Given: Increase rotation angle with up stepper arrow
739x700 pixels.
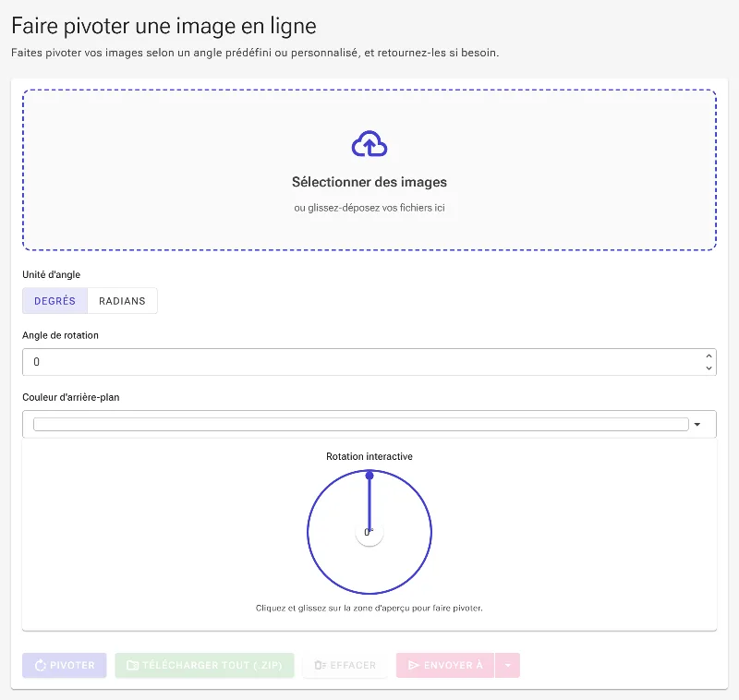Looking at the screenshot, I should point(709,356).
